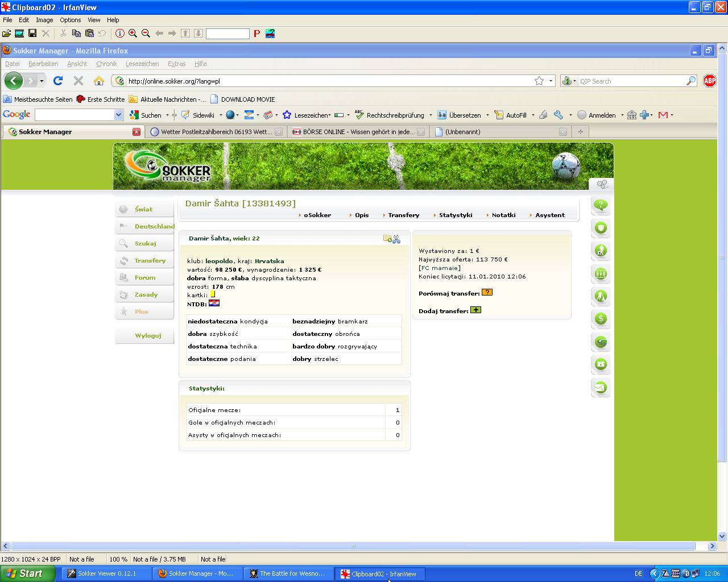Image resolution: width=728 pixels, height=582 pixels.
Task: Click the green plus add transfer icon
Action: pyautogui.click(x=475, y=310)
